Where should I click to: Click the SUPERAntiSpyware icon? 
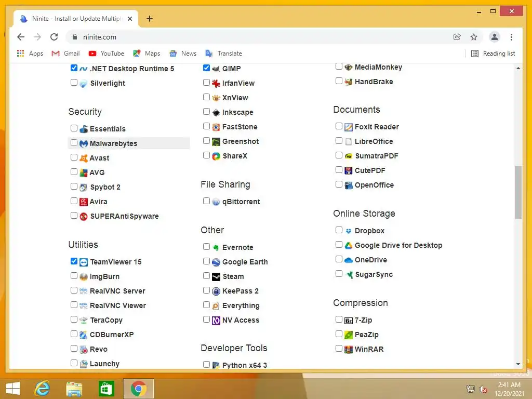[x=84, y=217]
